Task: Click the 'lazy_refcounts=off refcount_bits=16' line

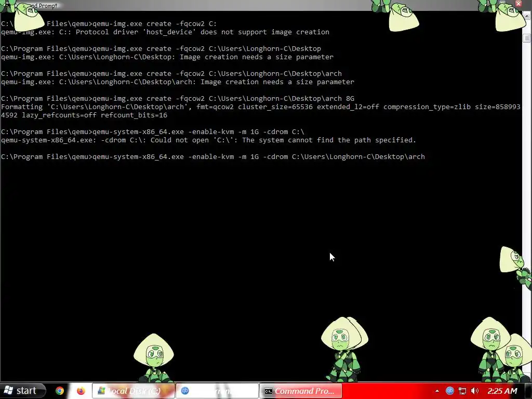Action: tap(84, 115)
